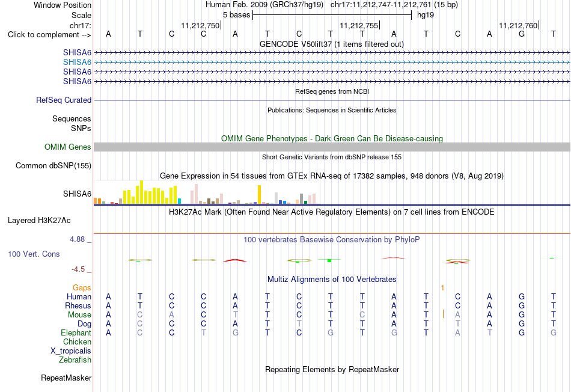The height and width of the screenshot is (392, 571).
Task: Click the '5 bases' scale bar label
Action: click(x=237, y=15)
